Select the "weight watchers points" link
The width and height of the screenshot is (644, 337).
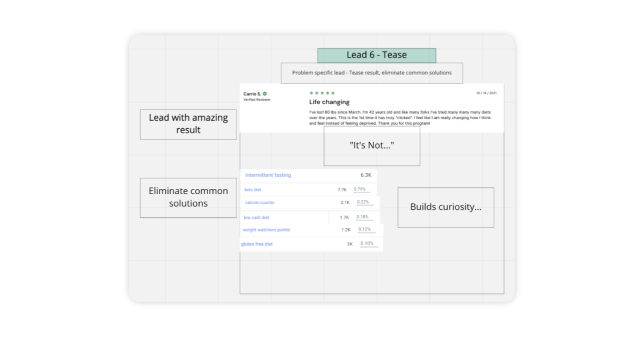pyautogui.click(x=266, y=230)
